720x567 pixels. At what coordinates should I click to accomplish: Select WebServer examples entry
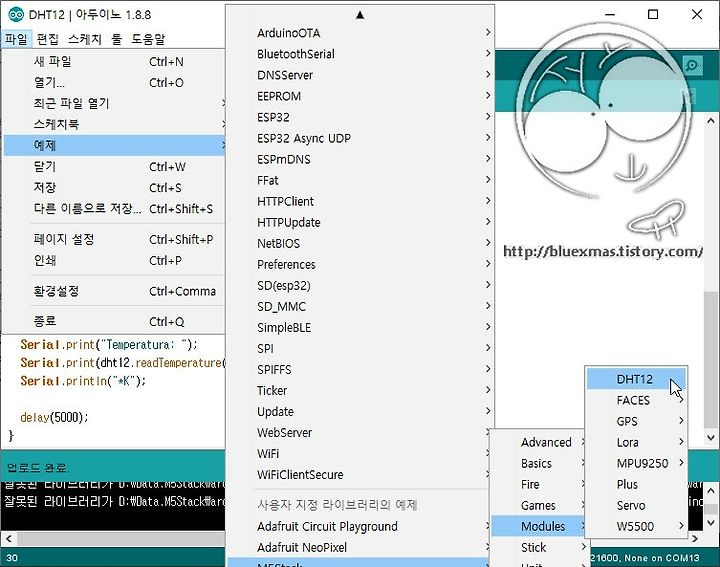point(358,432)
